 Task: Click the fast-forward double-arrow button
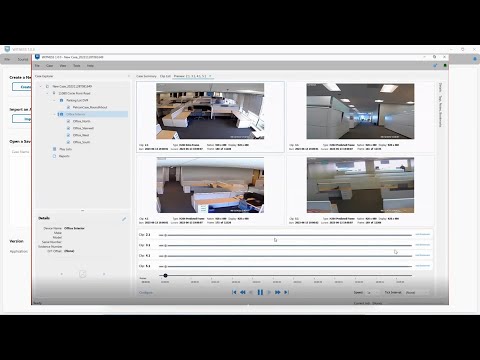coord(277,292)
